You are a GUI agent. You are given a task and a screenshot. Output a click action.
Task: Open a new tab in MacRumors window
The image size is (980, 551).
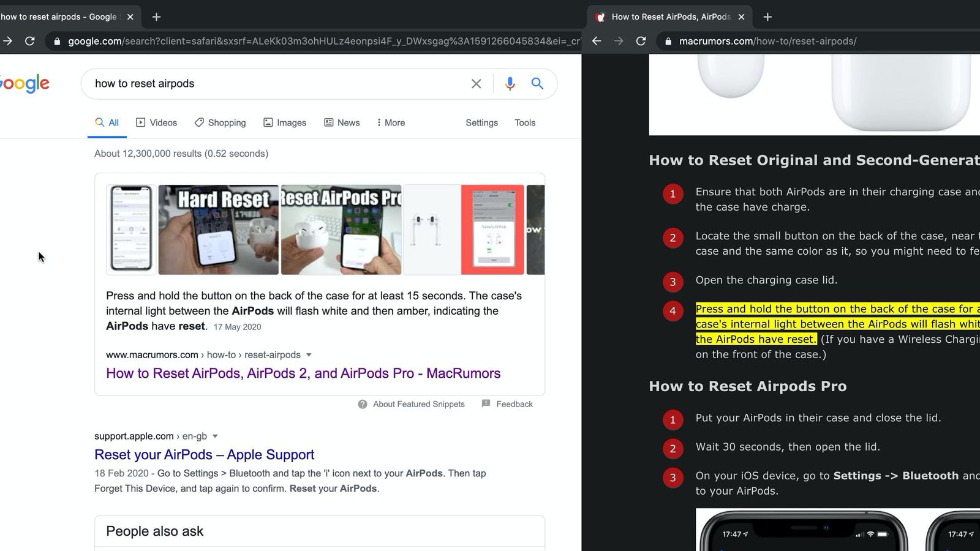coord(767,17)
